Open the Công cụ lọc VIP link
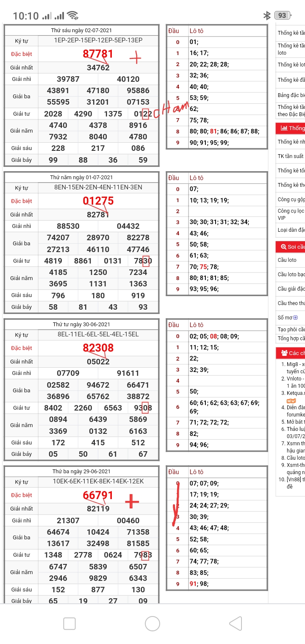 click(x=291, y=214)
